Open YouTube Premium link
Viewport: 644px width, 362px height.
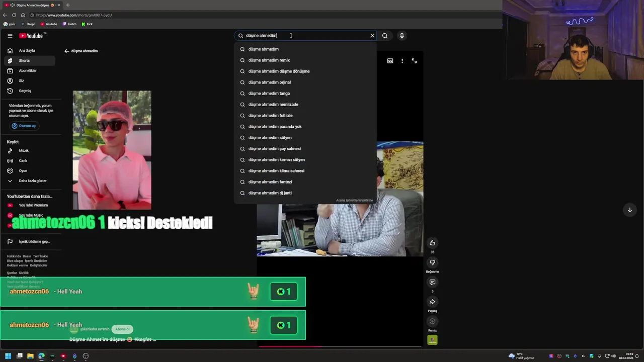pos(30,205)
